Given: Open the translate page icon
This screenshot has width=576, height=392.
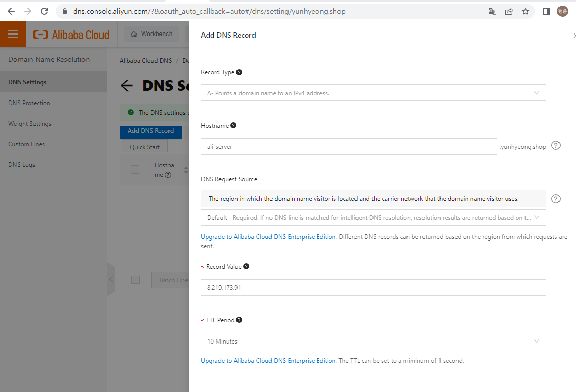Looking at the screenshot, I should [492, 11].
